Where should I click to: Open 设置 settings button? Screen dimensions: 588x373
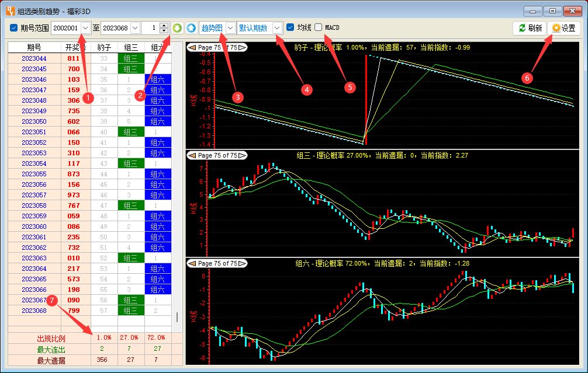pos(563,28)
